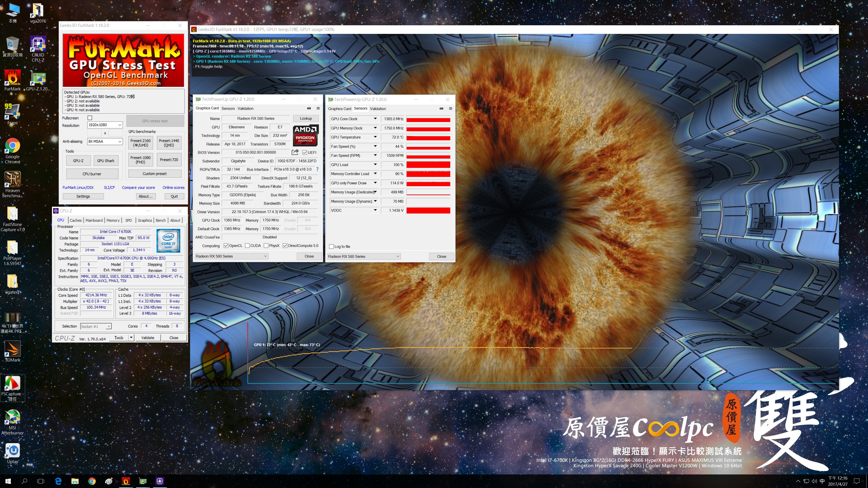The height and width of the screenshot is (488, 868).
Task: Open File Explorer from the taskbar
Action: [x=75, y=481]
